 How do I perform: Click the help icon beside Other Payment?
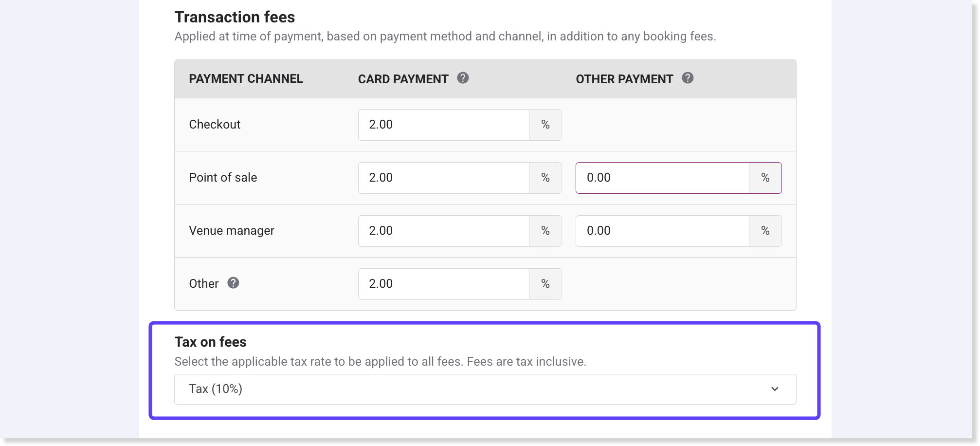coord(688,78)
